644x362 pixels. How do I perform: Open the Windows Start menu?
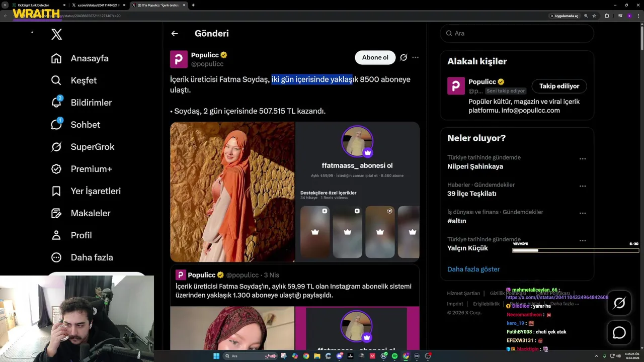[216, 356]
